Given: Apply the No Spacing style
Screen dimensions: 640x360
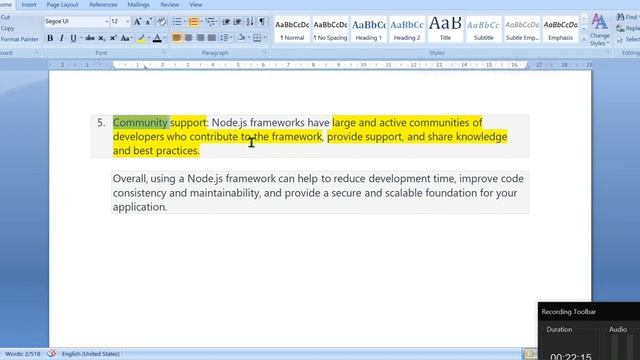Looking at the screenshot, I should 330,29.
